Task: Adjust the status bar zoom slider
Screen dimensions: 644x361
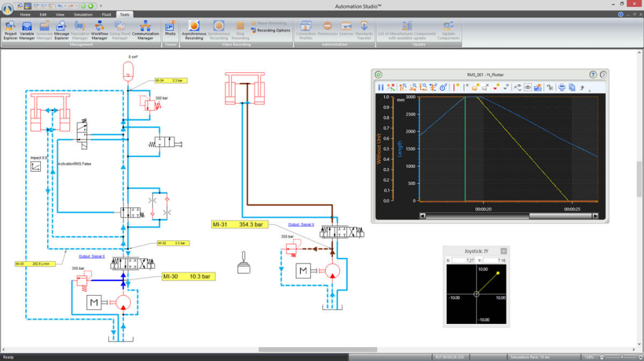Action: click(622, 357)
